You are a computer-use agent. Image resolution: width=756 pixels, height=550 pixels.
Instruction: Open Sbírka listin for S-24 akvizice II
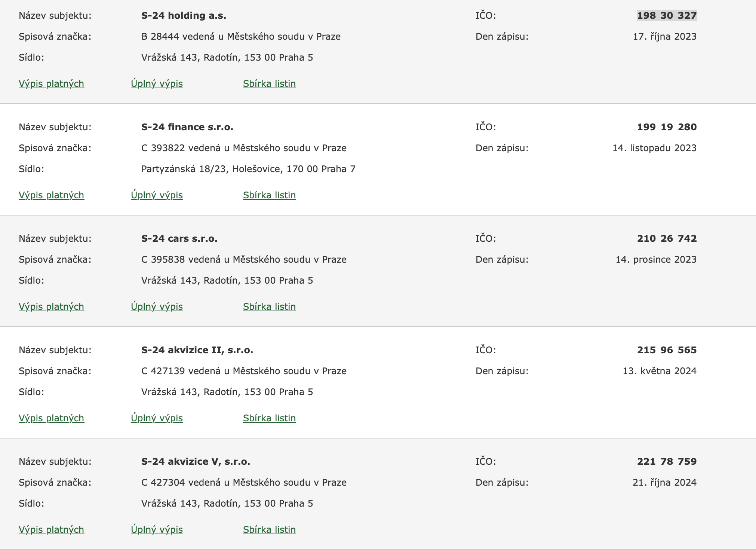click(269, 418)
